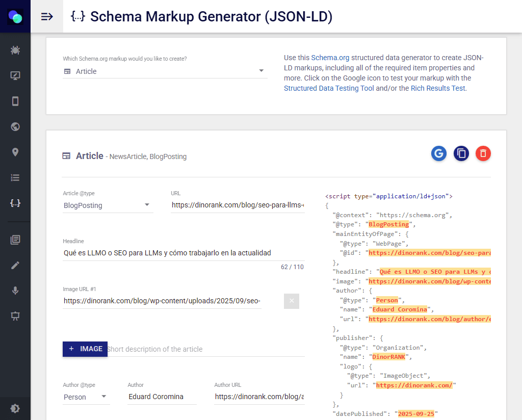Open the Author @type Person dropdown
Viewport: 522px width, 420px height.
(x=86, y=397)
